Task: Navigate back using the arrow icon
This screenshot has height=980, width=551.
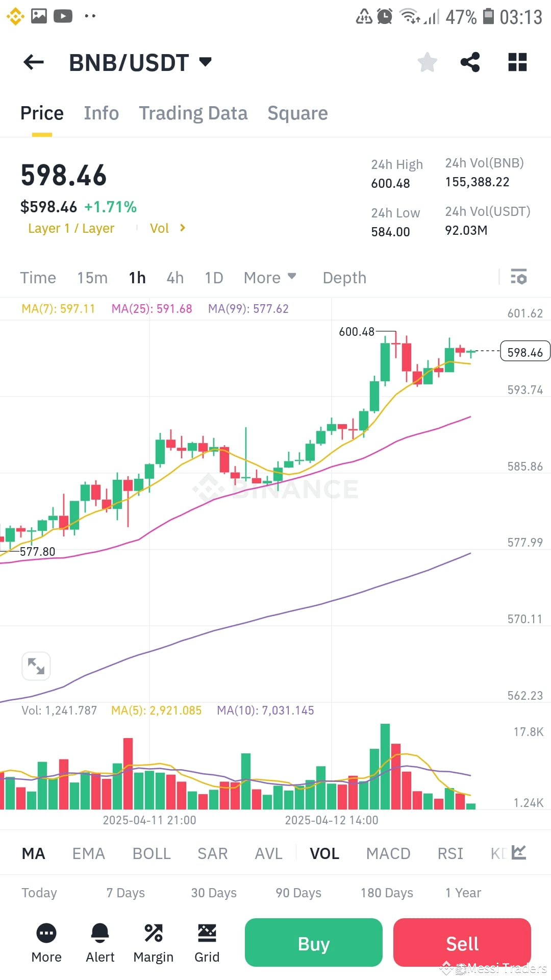Action: 33,62
